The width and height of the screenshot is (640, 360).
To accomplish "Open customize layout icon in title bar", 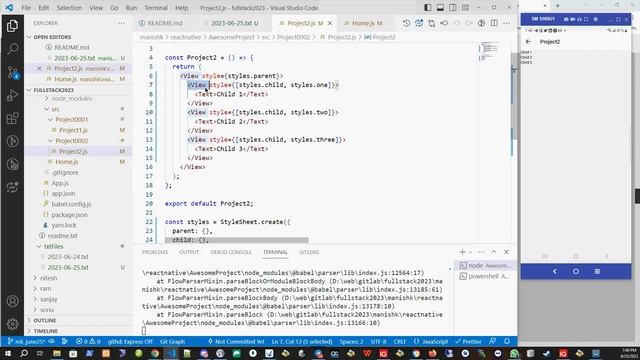I will (x=465, y=7).
